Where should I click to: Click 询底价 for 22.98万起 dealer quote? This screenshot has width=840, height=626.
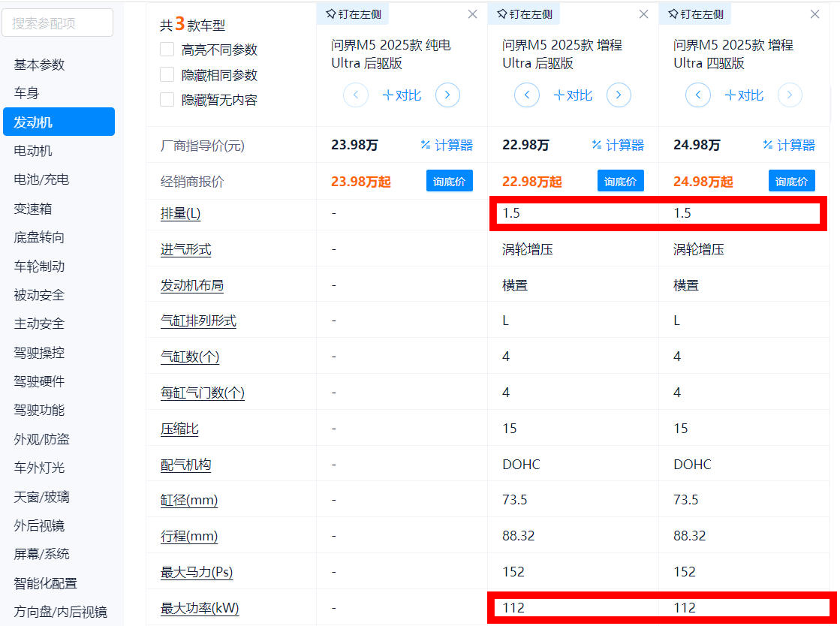click(x=620, y=181)
